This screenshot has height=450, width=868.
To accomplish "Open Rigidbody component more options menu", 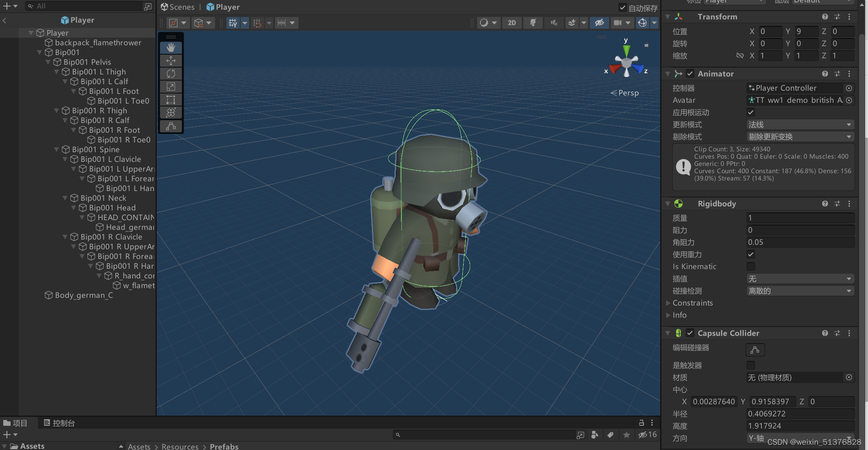I will click(x=849, y=204).
